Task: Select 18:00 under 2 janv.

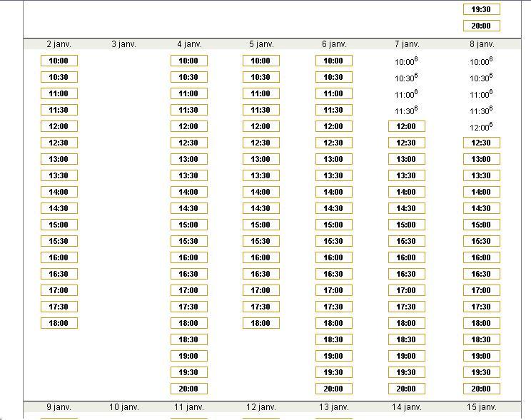Action: (x=59, y=323)
